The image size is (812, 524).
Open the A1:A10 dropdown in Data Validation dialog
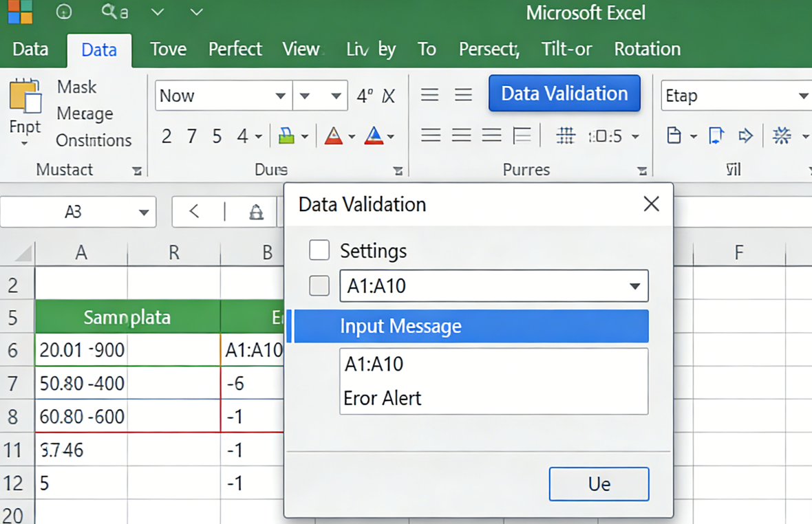(634, 286)
